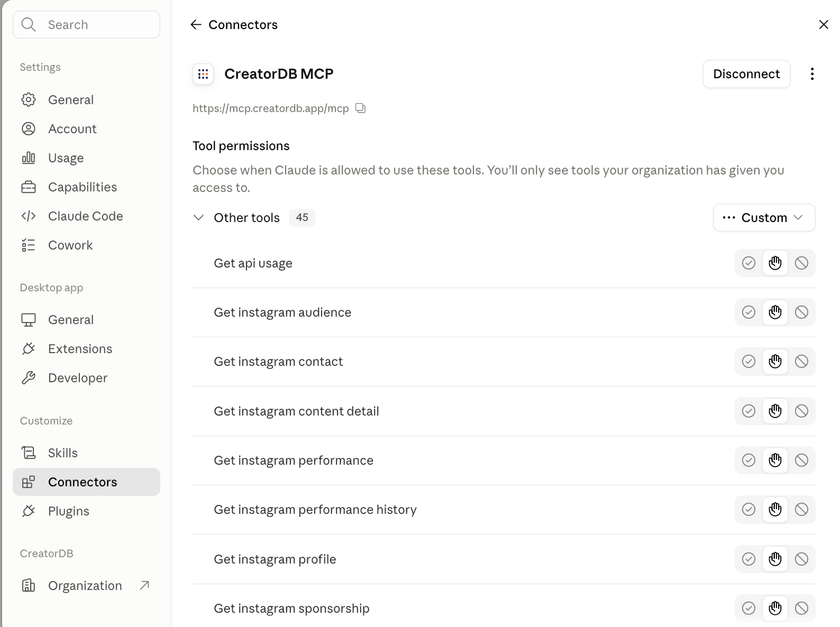Open the Custom permissions dropdown
Viewport: 840px width, 627px height.
click(x=764, y=217)
